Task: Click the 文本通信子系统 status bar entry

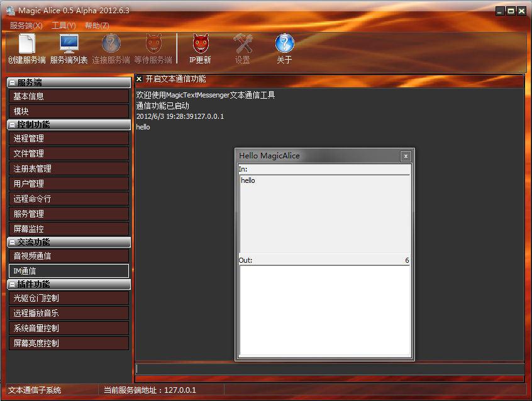Action: [x=35, y=390]
